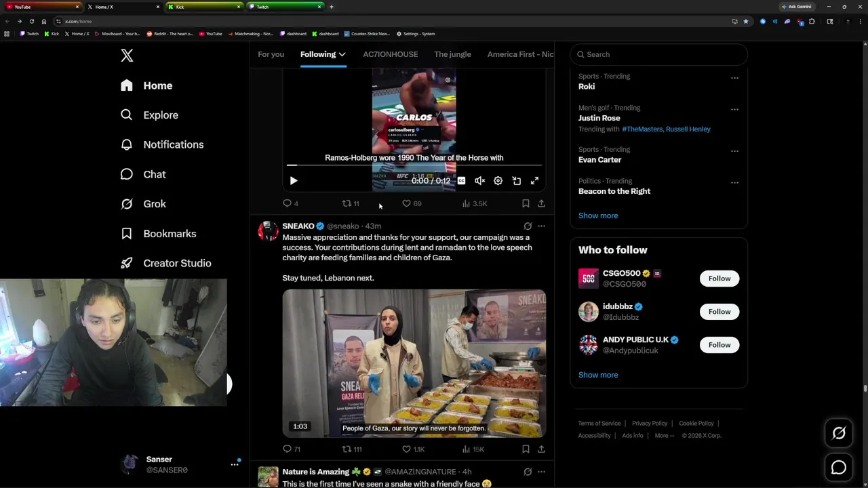Open more options for Evan Carter trend
Image resolution: width=868 pixels, height=488 pixels.
(734, 150)
